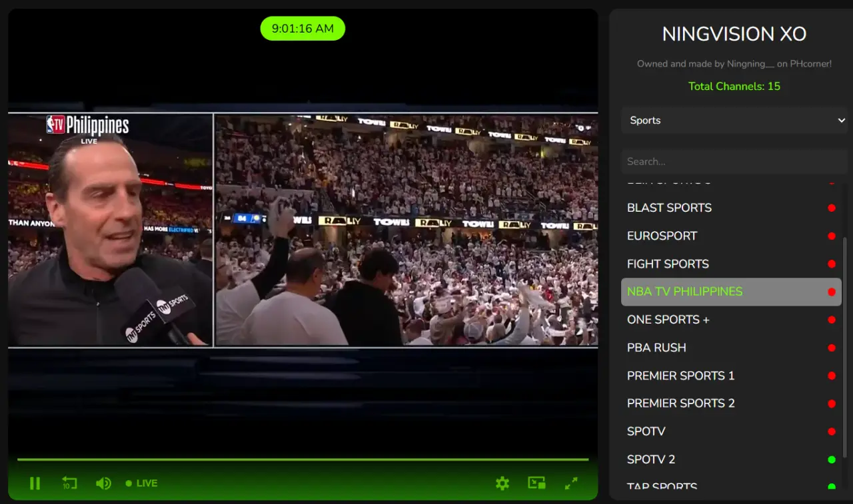This screenshot has width=853, height=504.
Task: Select BLAST SPORTS channel
Action: 731,208
